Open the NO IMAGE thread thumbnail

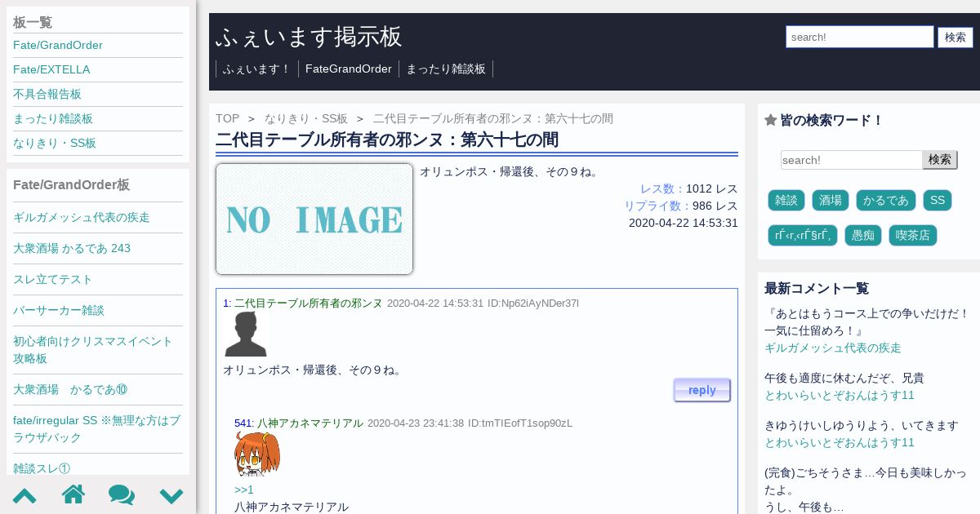click(314, 219)
